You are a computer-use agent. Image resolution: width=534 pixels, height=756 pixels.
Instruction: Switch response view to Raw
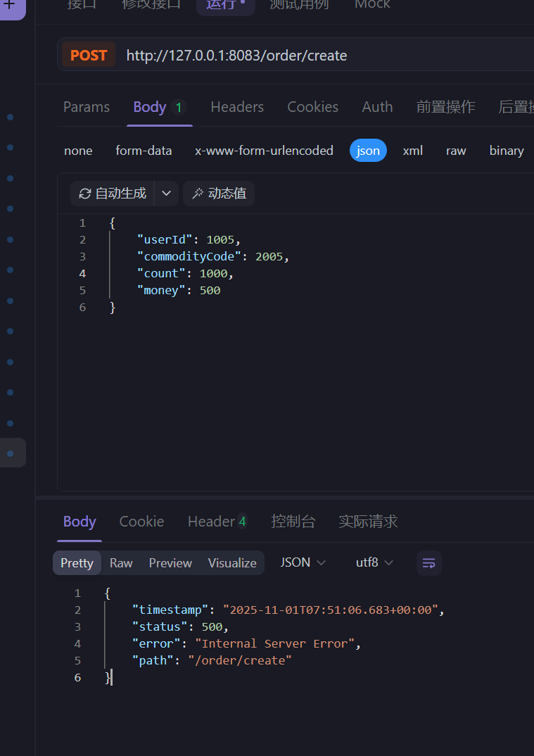point(121,562)
